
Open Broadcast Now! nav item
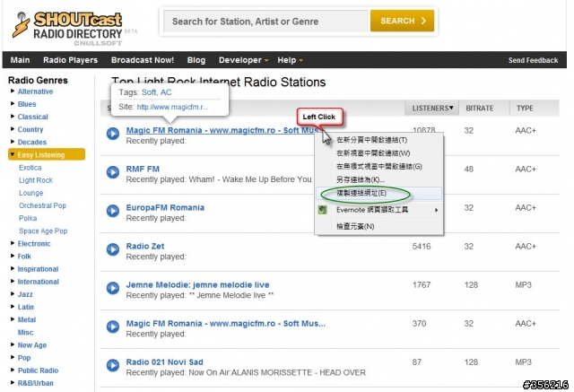pyautogui.click(x=143, y=60)
